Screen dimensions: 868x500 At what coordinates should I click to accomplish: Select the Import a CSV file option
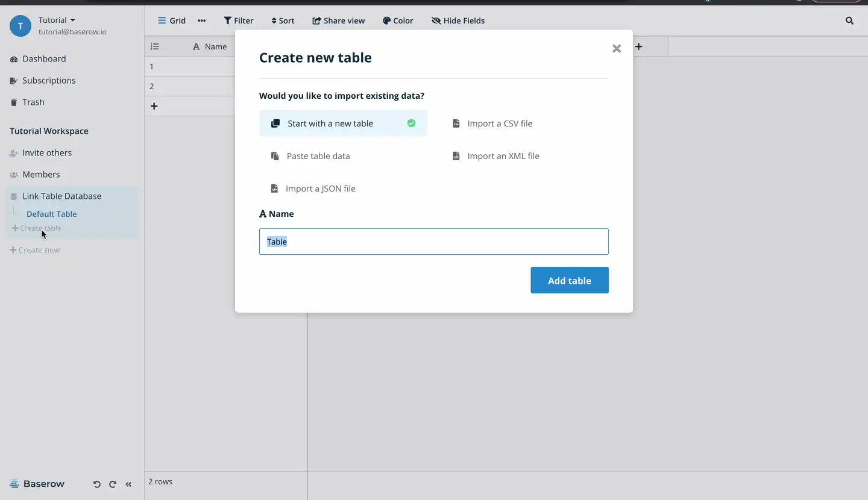(499, 123)
